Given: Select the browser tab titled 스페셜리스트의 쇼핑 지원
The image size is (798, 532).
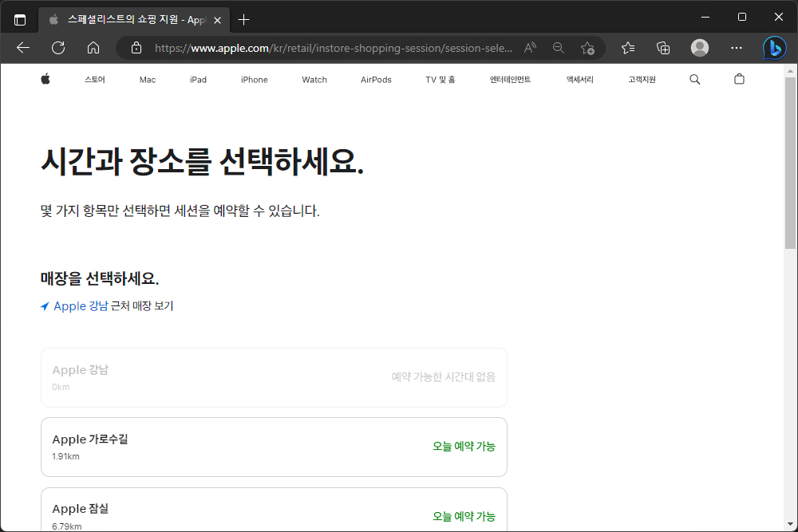Looking at the screenshot, I should [x=134, y=20].
